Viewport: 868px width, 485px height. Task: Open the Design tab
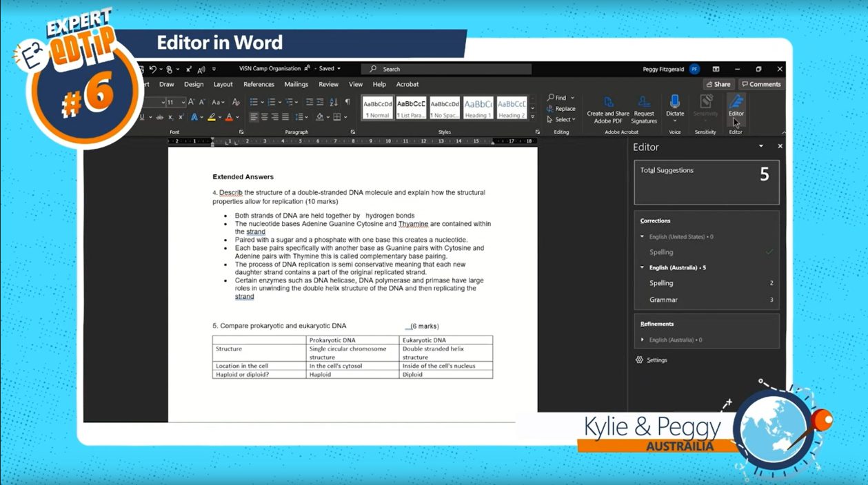[x=194, y=84]
